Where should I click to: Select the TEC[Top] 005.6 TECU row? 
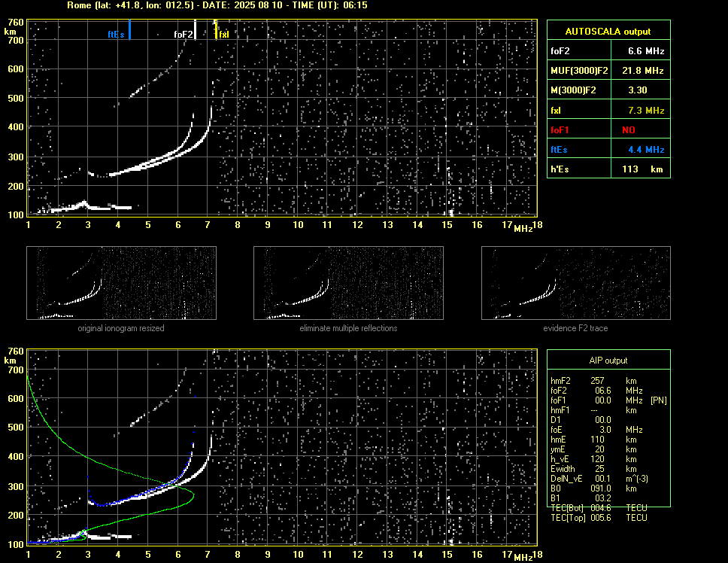[599, 518]
